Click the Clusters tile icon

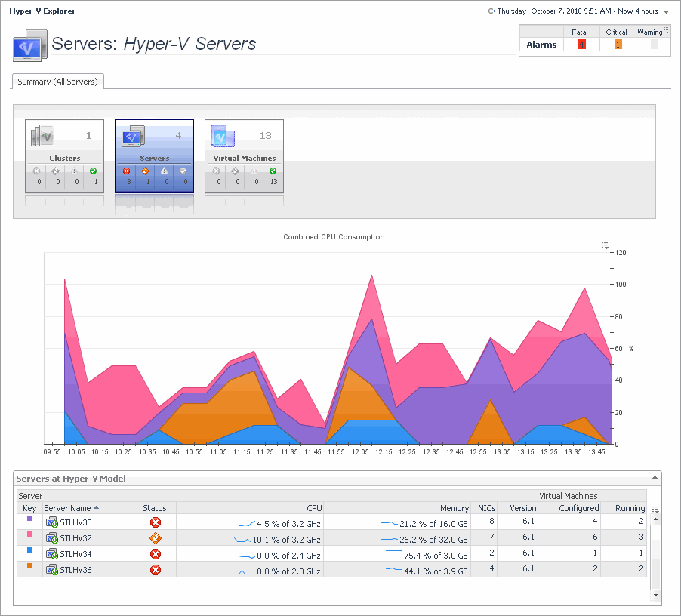tap(42, 136)
